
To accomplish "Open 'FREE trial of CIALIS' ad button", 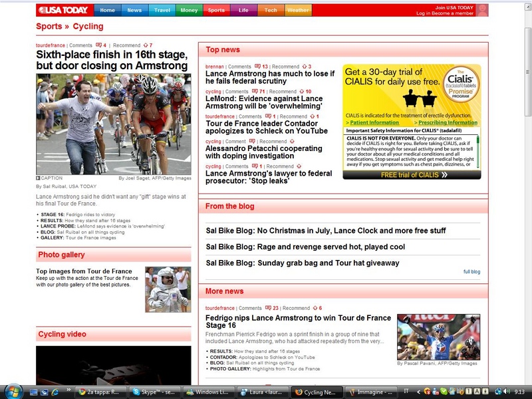I will (411, 175).
